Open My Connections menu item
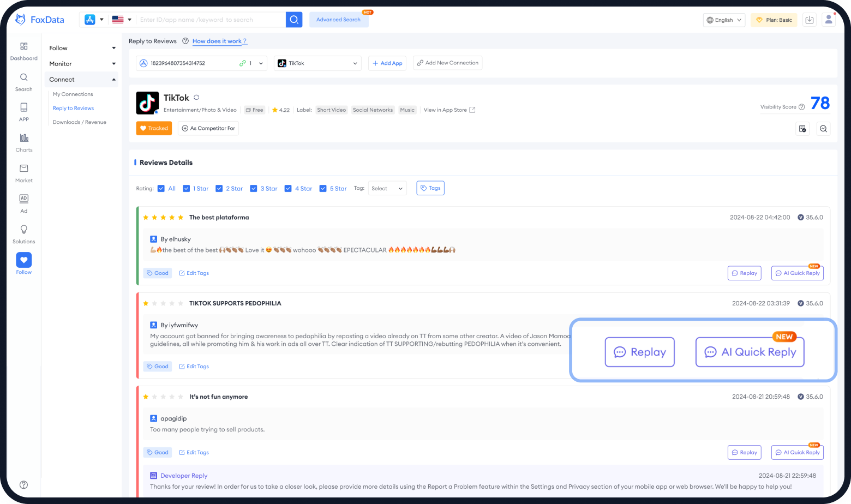 tap(73, 94)
